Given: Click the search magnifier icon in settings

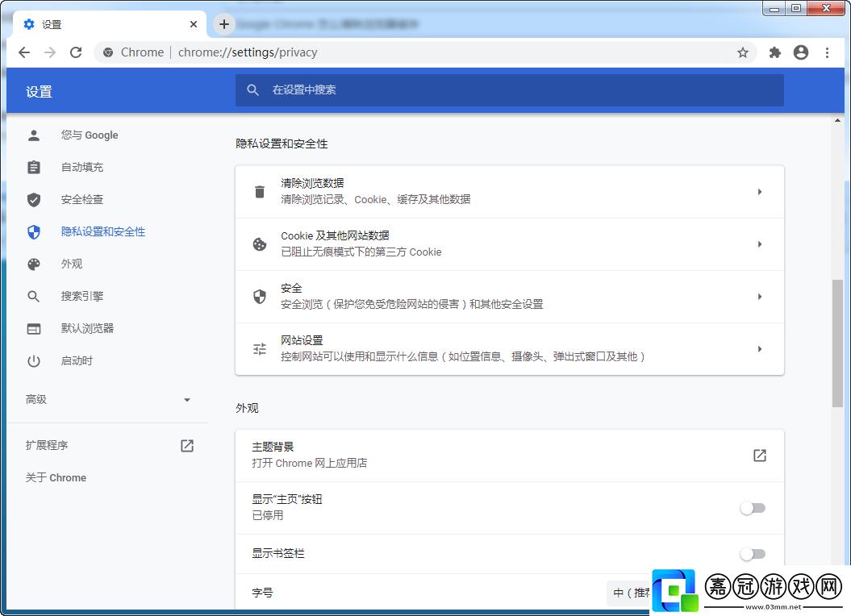Looking at the screenshot, I should click(253, 89).
